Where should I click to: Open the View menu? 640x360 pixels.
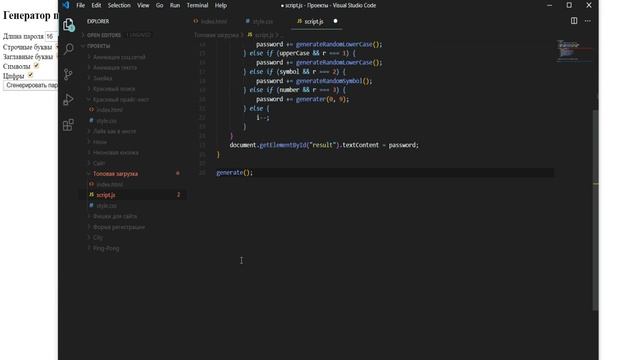[x=143, y=5]
